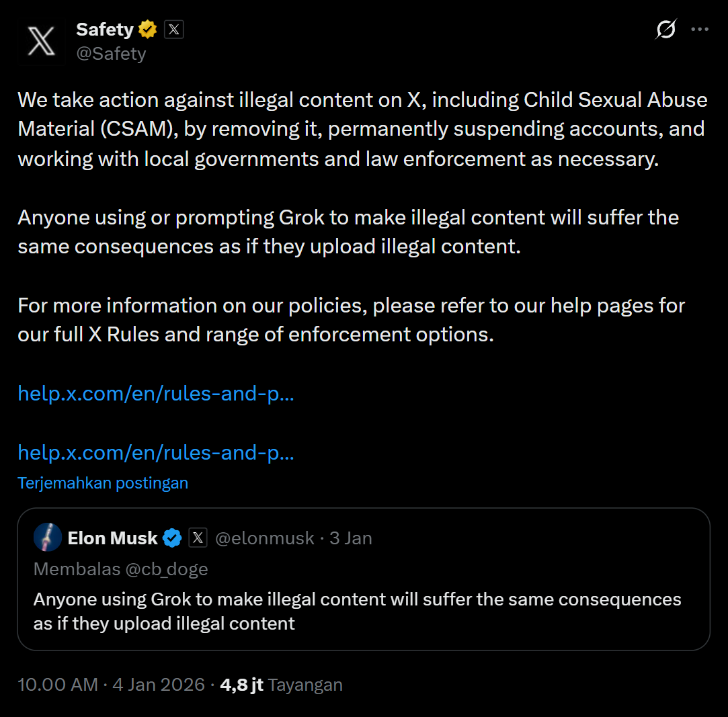Click the @cb_doge reply mention
728x717 pixels.
pos(165,569)
